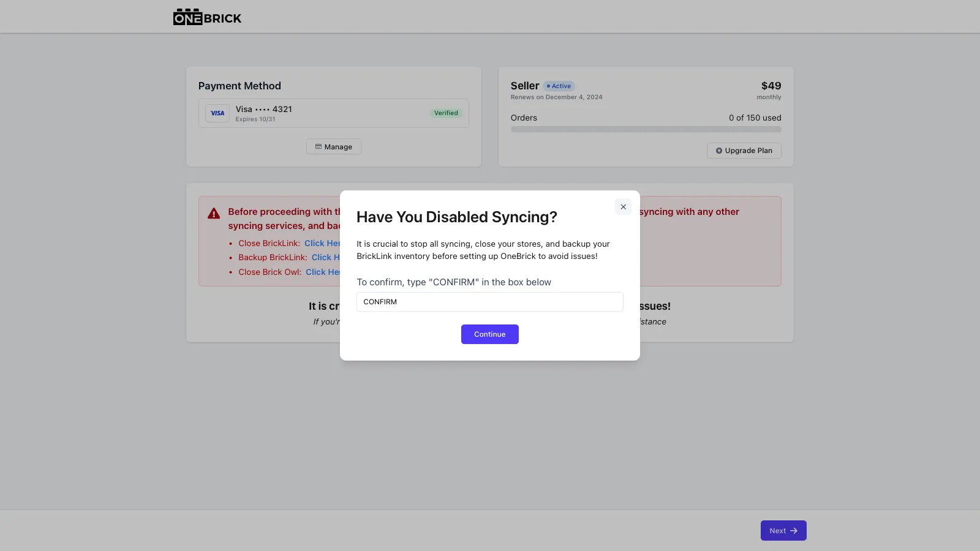
Task: Open the Backup BrickLink 'Click Here' link
Action: [x=326, y=257]
